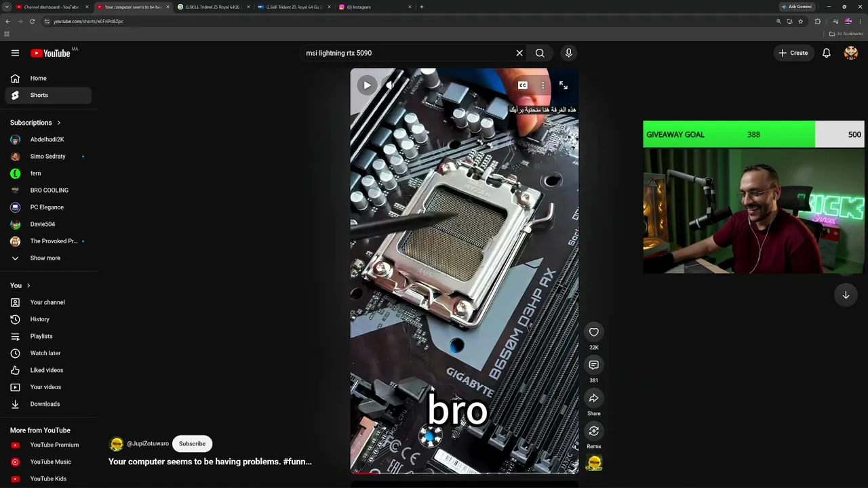Open Liked videos
868x488 pixels.
coord(48,370)
